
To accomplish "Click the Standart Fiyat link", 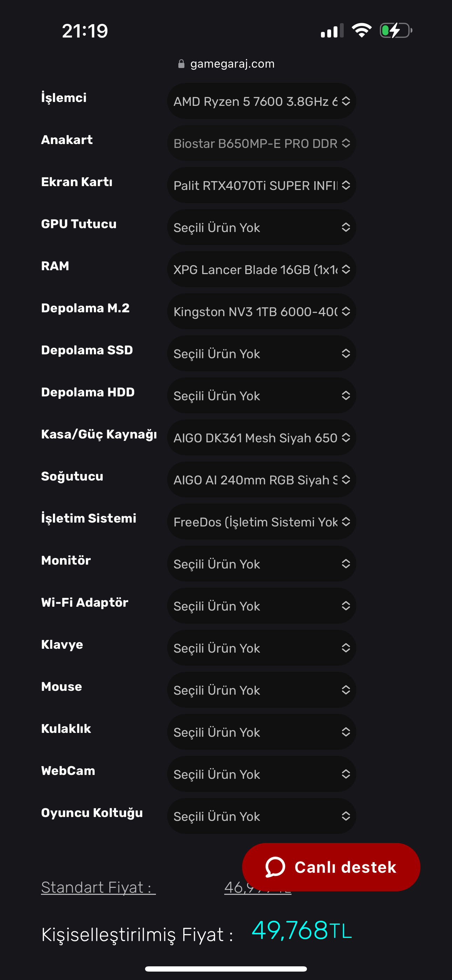I will click(98, 887).
